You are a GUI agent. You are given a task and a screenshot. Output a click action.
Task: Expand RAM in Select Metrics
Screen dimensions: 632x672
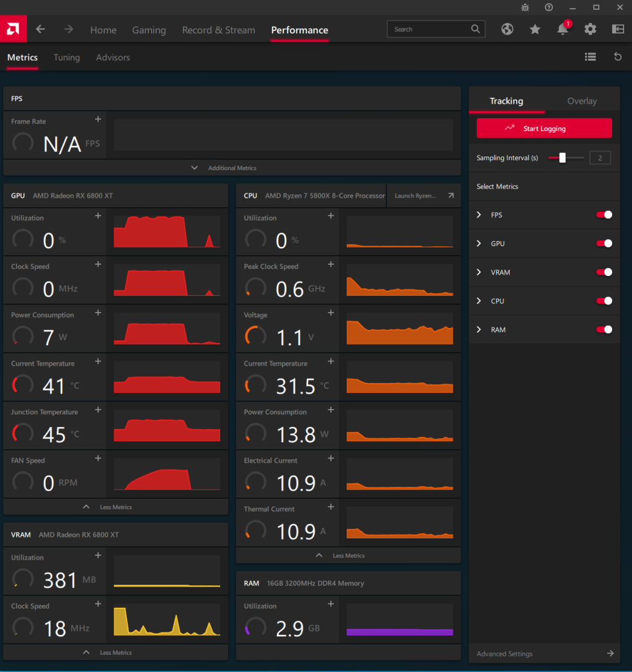coord(479,330)
